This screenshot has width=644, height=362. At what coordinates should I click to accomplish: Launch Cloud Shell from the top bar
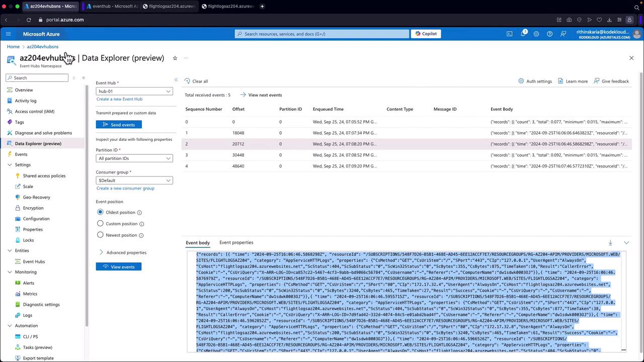[x=509, y=34]
